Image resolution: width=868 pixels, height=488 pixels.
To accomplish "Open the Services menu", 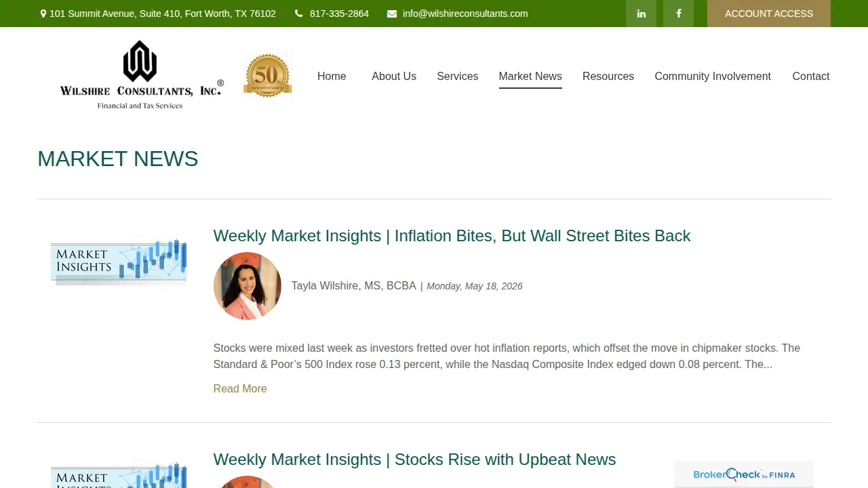I will tap(457, 76).
